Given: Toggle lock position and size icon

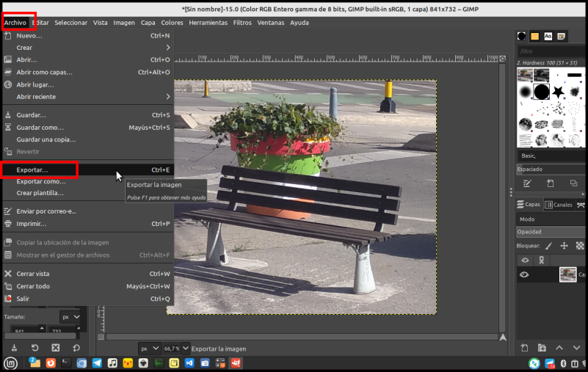Looking at the screenshot, I should (564, 246).
